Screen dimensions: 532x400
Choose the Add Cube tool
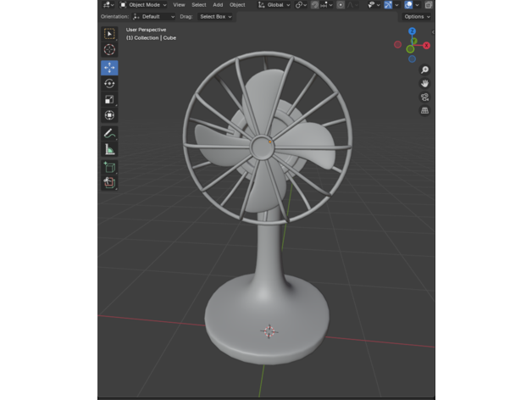(x=109, y=167)
